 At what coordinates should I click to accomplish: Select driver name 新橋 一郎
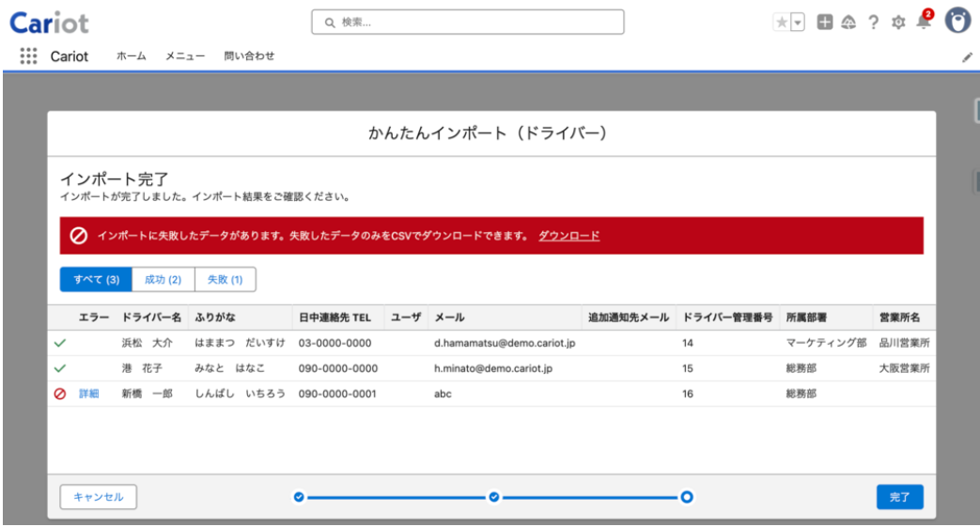coord(147,394)
